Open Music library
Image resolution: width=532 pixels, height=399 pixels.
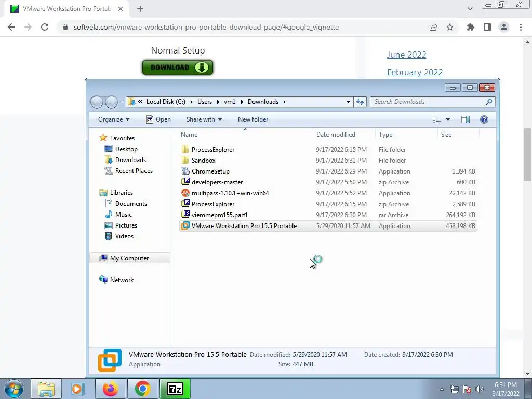pos(118,215)
